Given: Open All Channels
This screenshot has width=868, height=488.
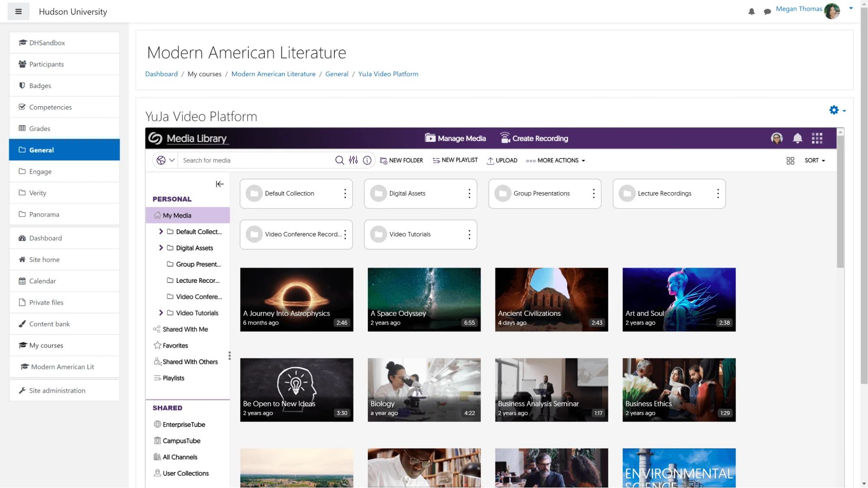Looking at the screenshot, I should pyautogui.click(x=175, y=457).
